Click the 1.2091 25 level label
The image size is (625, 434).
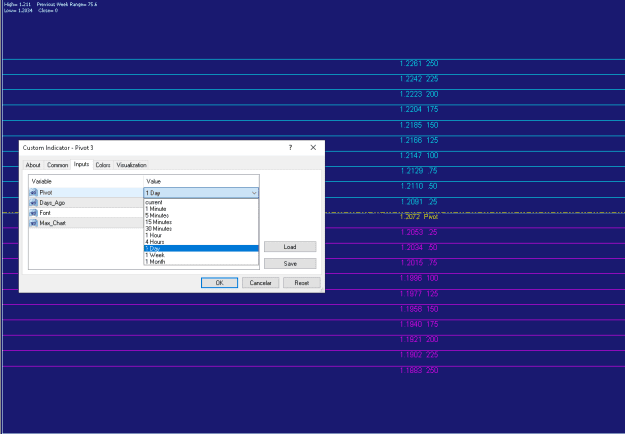(419, 202)
